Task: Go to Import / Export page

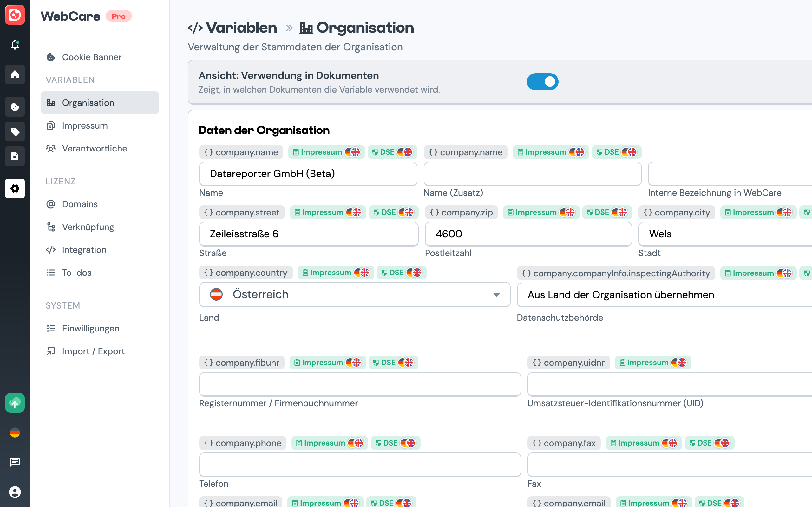Action: pyautogui.click(x=93, y=351)
